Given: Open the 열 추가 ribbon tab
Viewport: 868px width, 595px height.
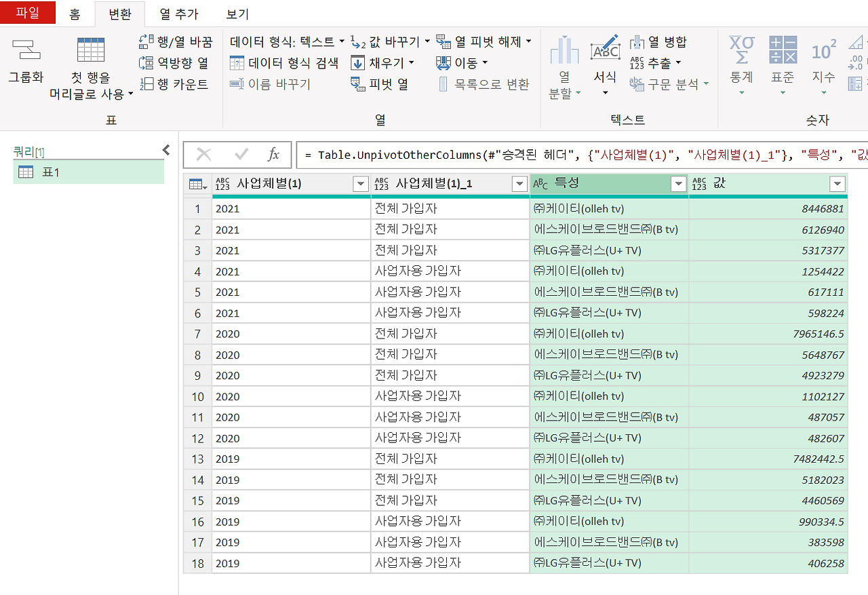Looking at the screenshot, I should [179, 14].
